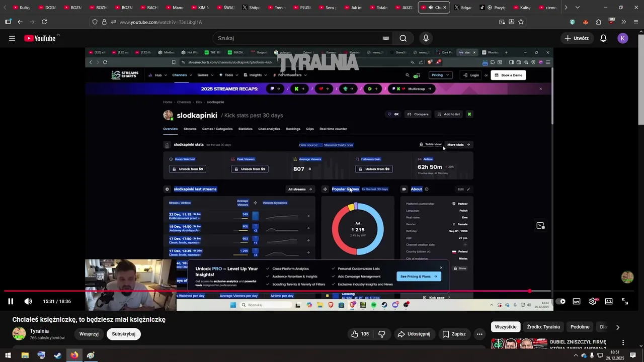Share video with Udostępnij button
644x362 pixels.
pyautogui.click(x=414, y=334)
